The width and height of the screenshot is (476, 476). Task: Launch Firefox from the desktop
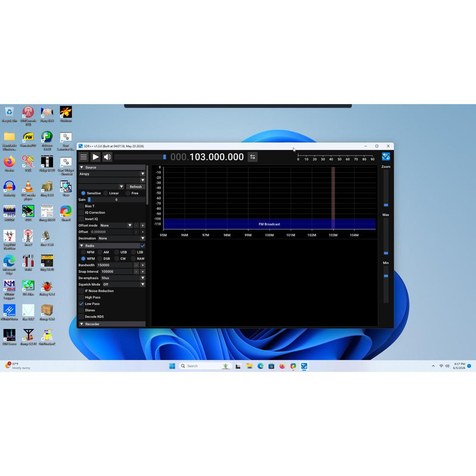pyautogui.click(x=10, y=161)
